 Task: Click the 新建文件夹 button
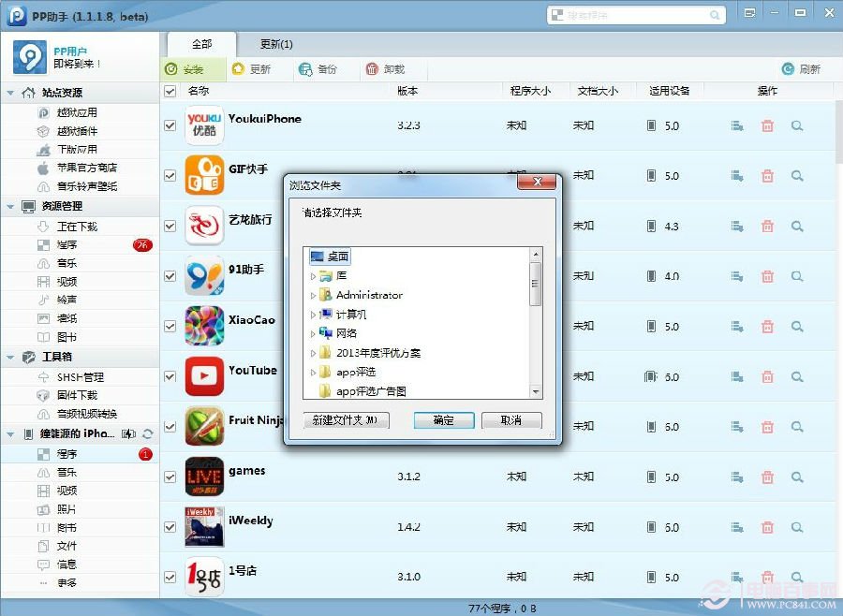click(x=346, y=419)
